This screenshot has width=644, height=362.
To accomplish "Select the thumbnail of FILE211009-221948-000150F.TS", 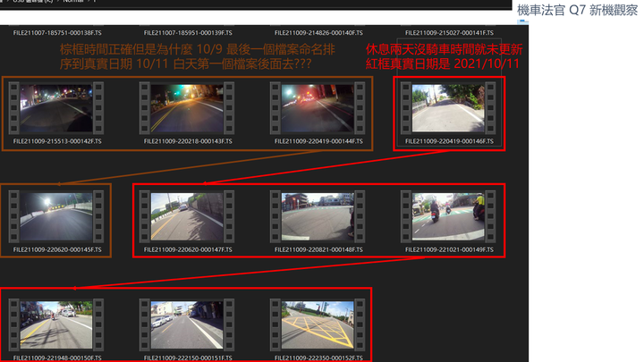I will [x=56, y=324].
